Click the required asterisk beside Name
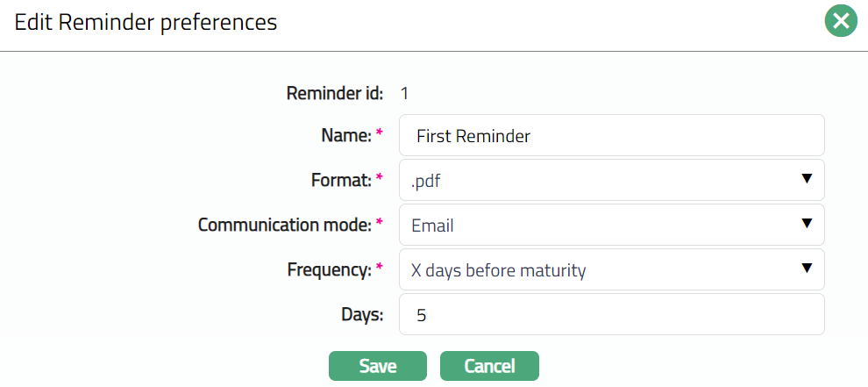 380,134
